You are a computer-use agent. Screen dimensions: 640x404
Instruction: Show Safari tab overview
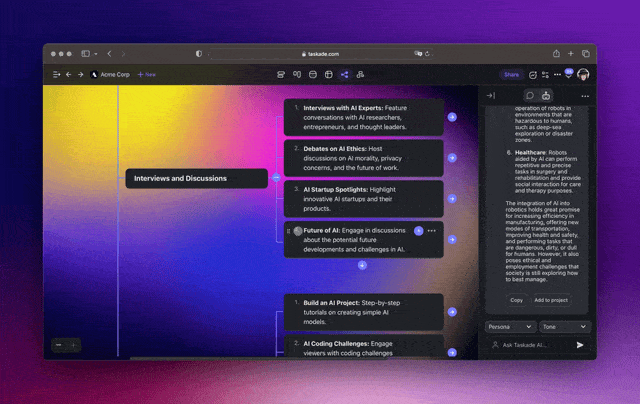585,53
